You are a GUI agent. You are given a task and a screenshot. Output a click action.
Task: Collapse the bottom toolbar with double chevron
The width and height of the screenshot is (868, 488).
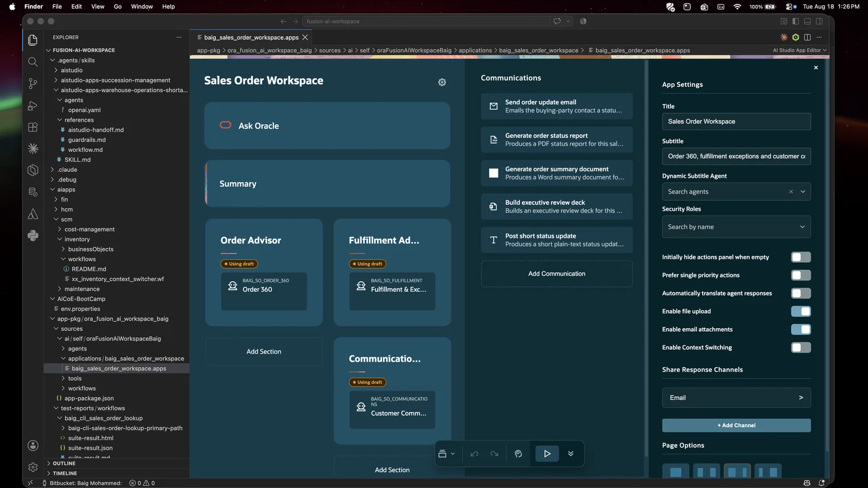[x=571, y=454]
